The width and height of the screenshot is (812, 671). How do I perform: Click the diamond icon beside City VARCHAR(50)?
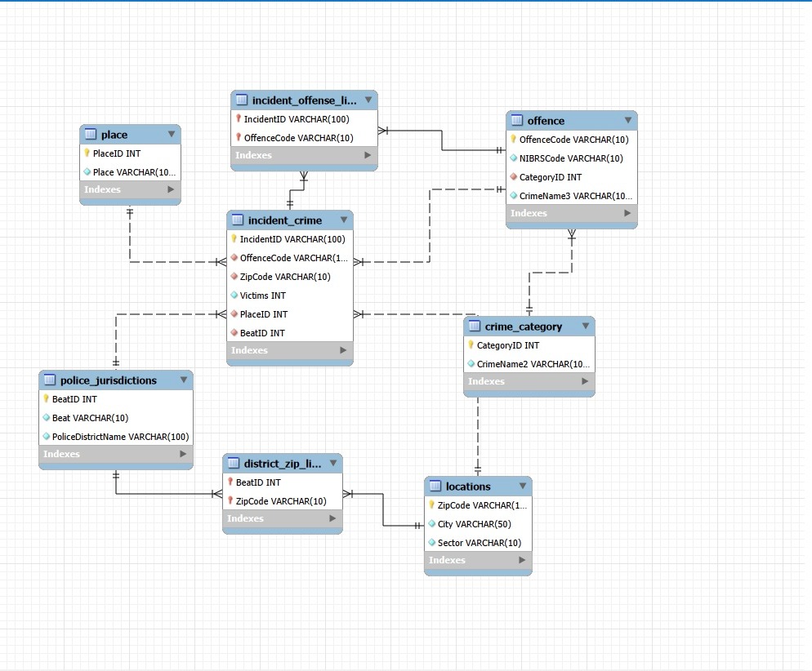pos(431,523)
